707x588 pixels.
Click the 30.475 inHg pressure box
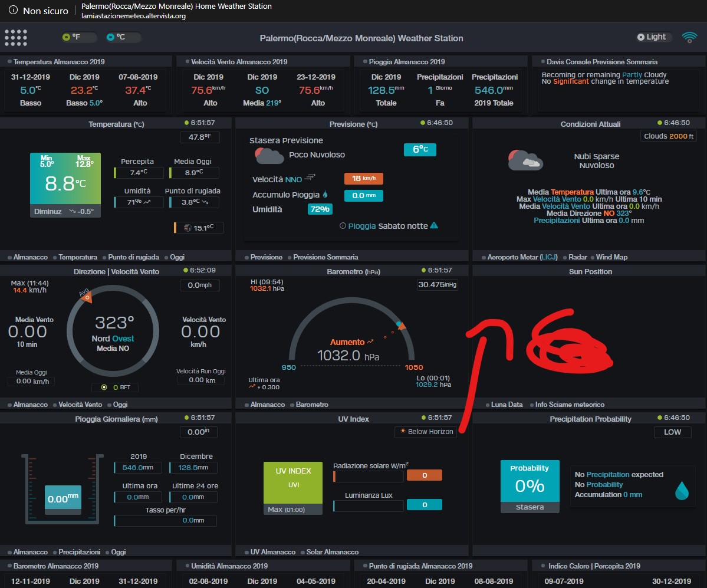[x=438, y=284]
